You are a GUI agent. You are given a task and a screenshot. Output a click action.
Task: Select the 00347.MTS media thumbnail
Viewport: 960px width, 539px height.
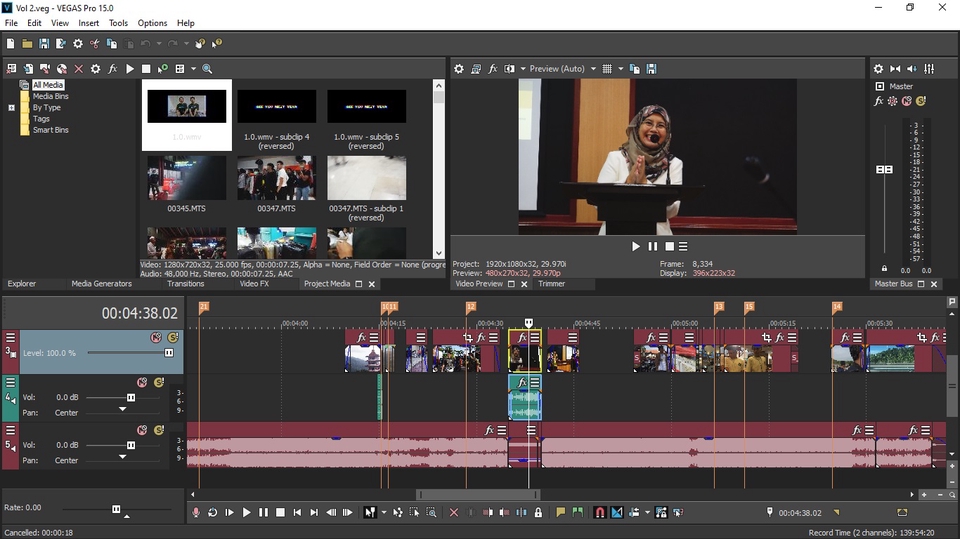click(277, 178)
